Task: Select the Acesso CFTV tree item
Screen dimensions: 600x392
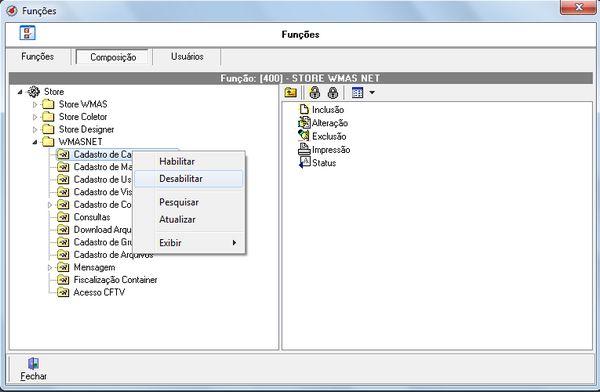Action: point(99,292)
